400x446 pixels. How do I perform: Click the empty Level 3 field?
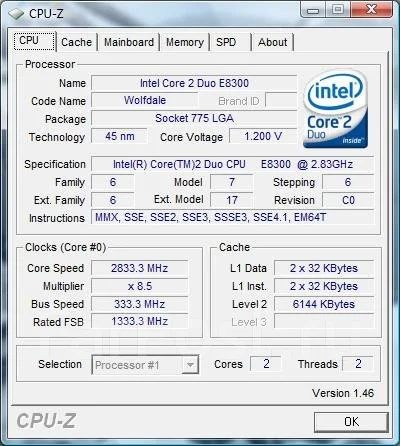click(324, 322)
